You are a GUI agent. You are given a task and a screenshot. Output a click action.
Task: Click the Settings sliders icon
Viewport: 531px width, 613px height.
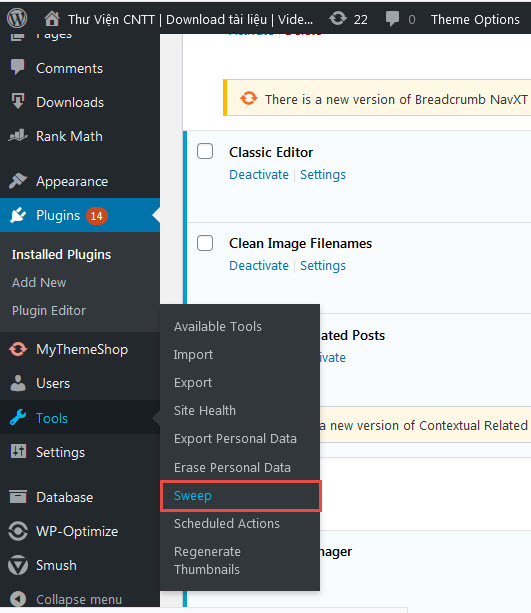point(18,451)
